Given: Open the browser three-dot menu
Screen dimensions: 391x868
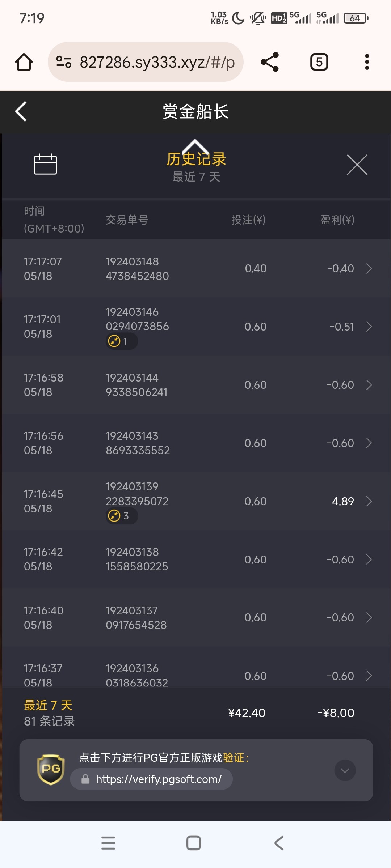Looking at the screenshot, I should (367, 62).
